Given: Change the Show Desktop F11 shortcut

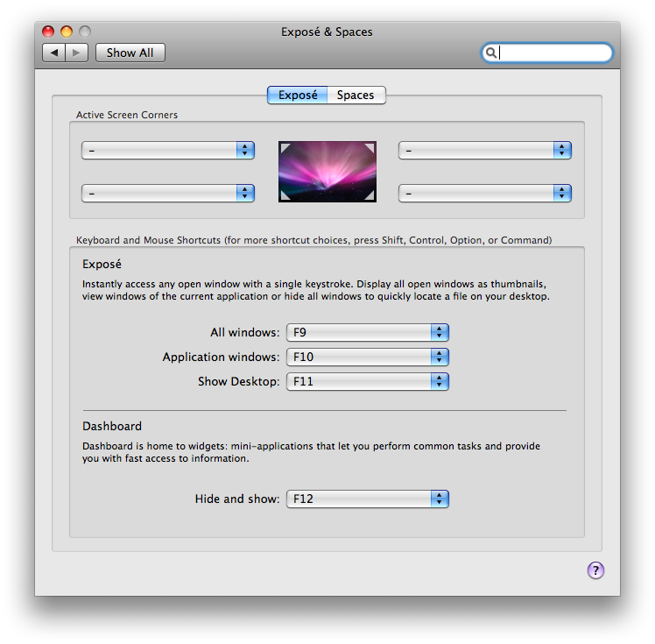Looking at the screenshot, I should point(368,381).
